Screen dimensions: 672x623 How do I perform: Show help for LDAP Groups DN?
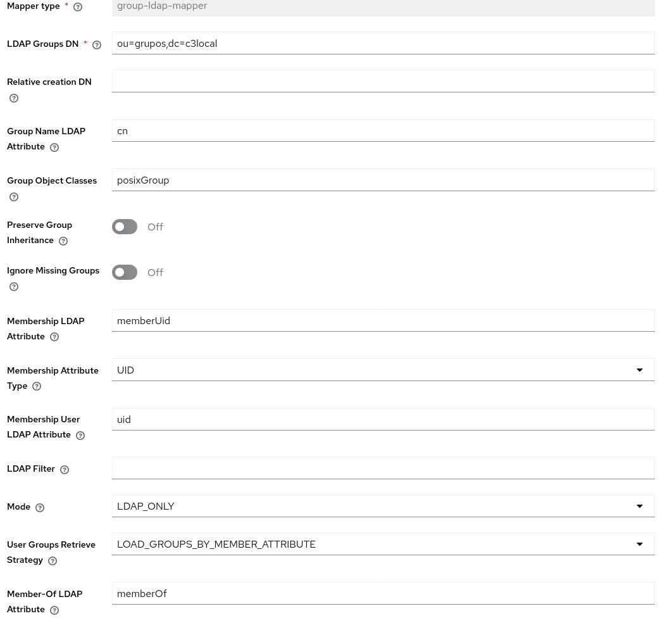pyautogui.click(x=96, y=45)
